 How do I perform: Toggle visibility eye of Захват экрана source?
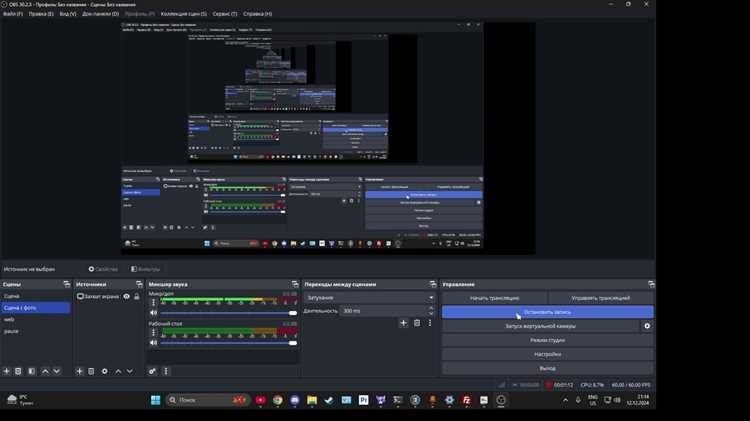tap(126, 297)
